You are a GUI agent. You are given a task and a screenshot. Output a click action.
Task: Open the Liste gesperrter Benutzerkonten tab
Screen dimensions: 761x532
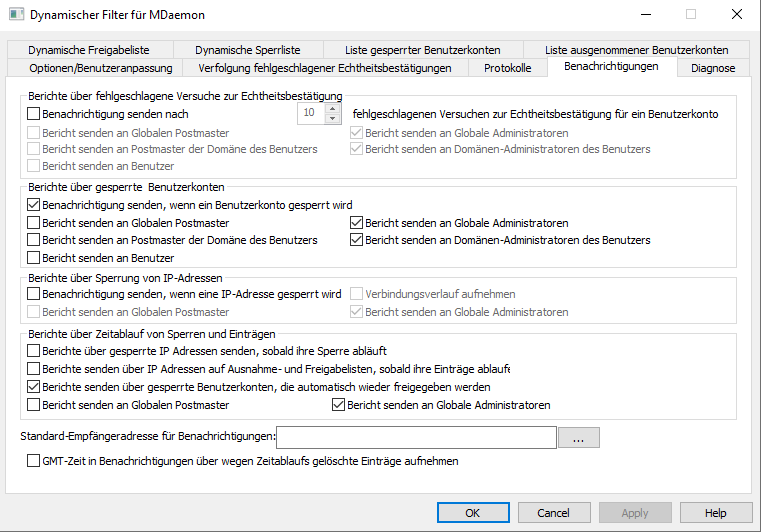click(422, 49)
